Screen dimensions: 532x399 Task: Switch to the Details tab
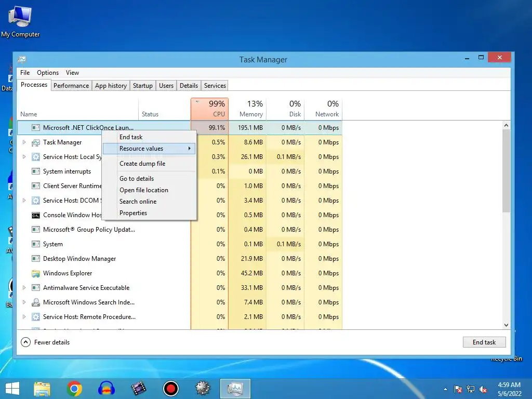pos(189,86)
